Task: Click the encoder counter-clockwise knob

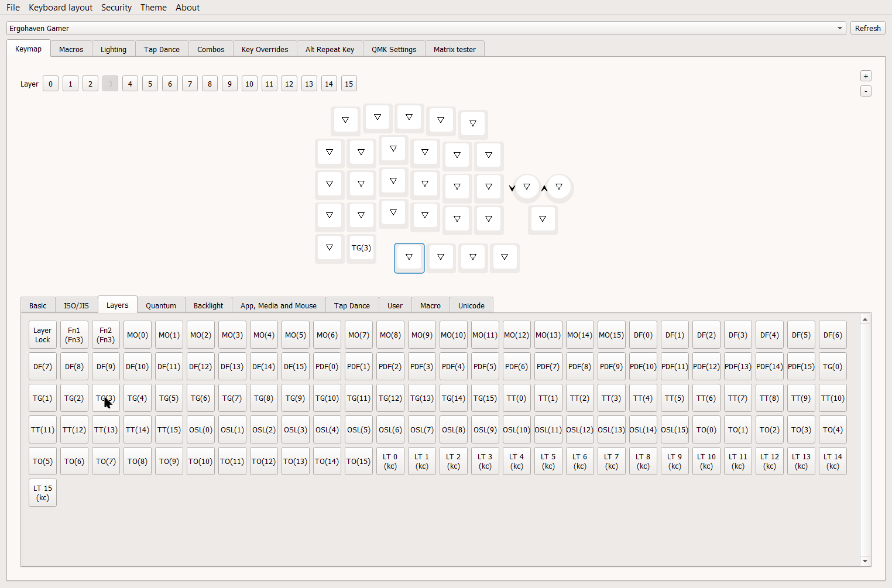Action: (527, 187)
